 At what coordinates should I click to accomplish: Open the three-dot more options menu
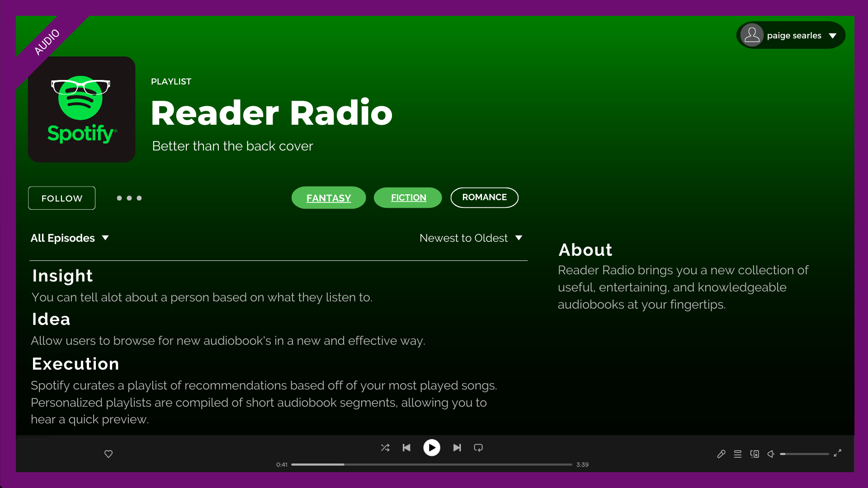click(129, 198)
